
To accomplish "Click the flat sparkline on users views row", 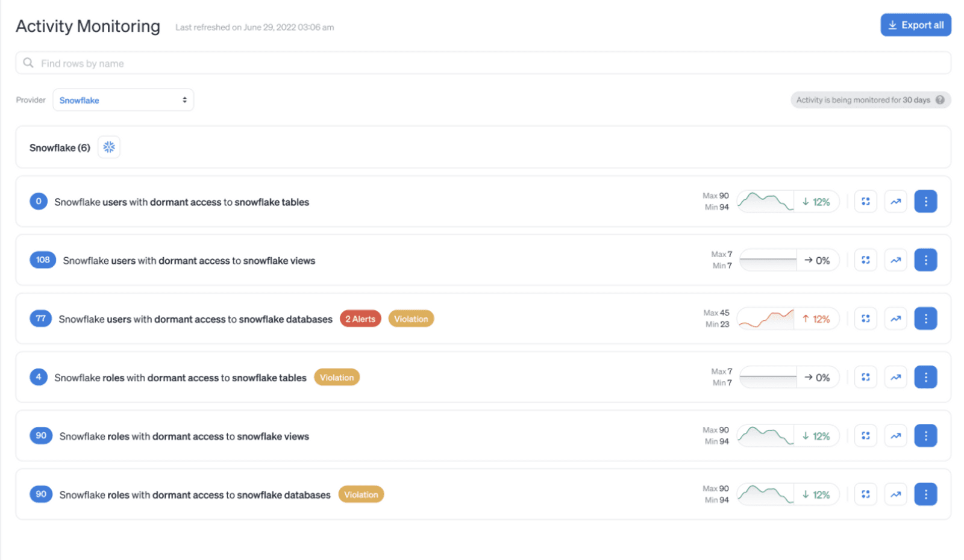I will click(768, 260).
